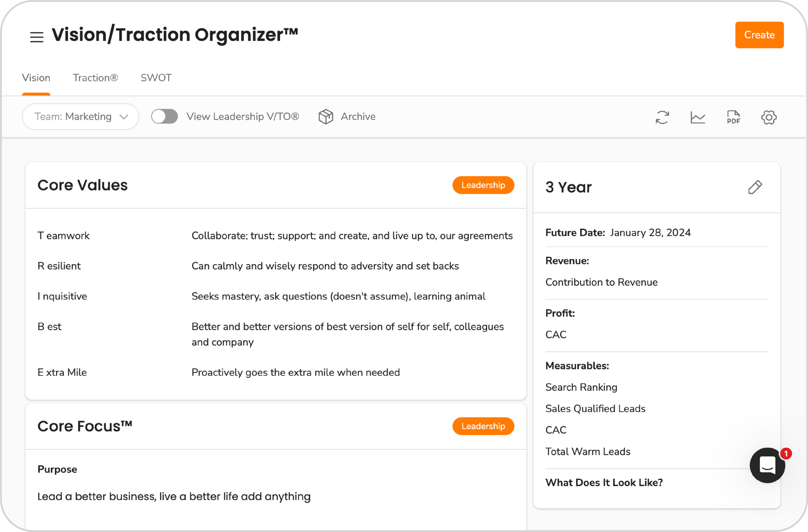Open the SWOT tab

tap(156, 77)
